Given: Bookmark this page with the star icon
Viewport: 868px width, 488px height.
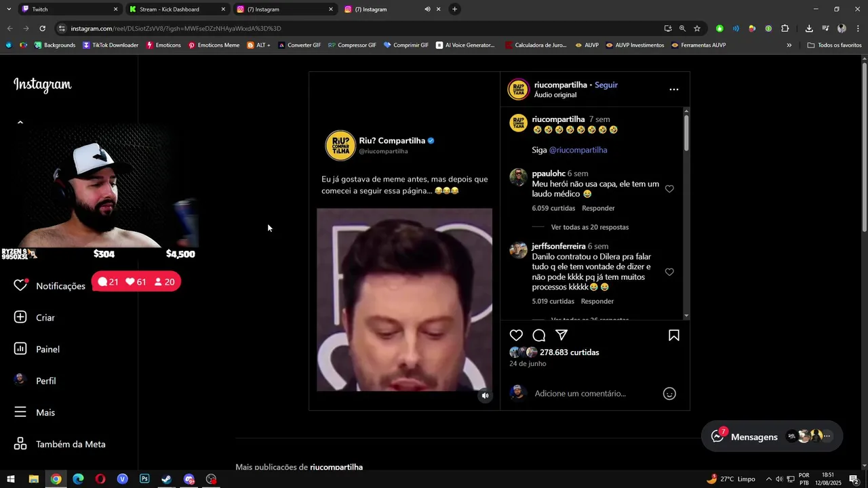Looking at the screenshot, I should pyautogui.click(x=697, y=28).
